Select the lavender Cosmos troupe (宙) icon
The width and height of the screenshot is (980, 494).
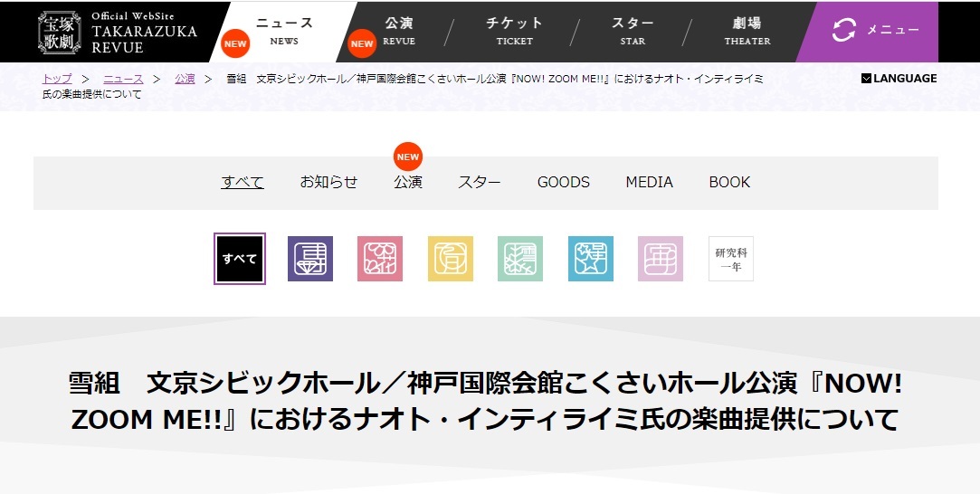(x=661, y=259)
